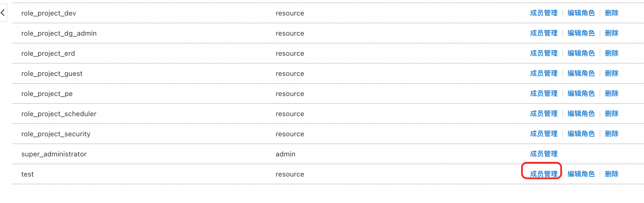The height and width of the screenshot is (203, 644).
Task: Click 编辑角色 for role_project_dev
Action: 581,13
